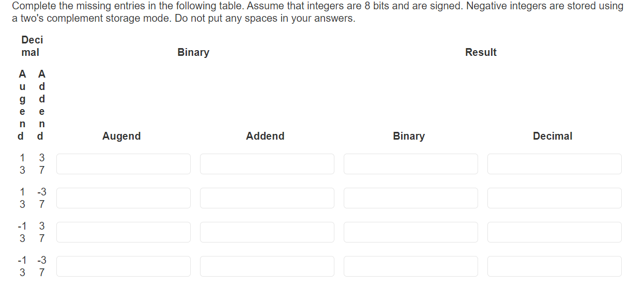Click the Addend field in the -13 and 37 row
Screen dimensions: 644x302
tap(267, 232)
